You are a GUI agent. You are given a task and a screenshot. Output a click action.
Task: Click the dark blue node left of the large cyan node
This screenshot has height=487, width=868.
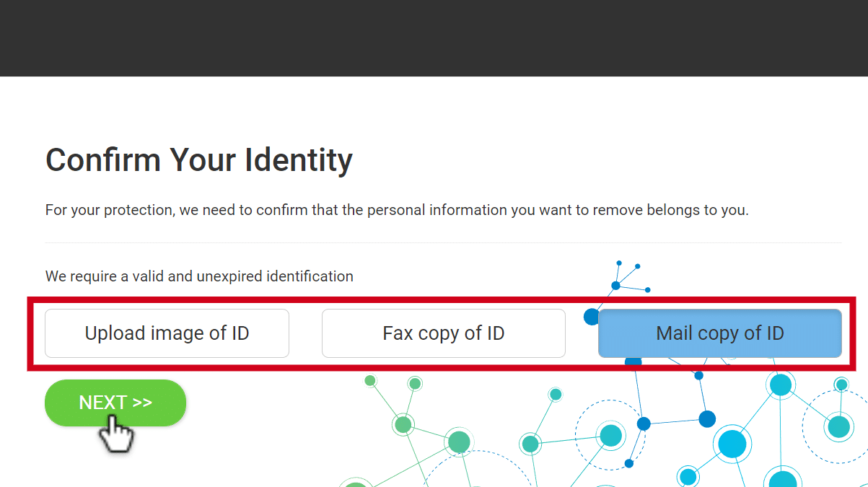coord(707,418)
